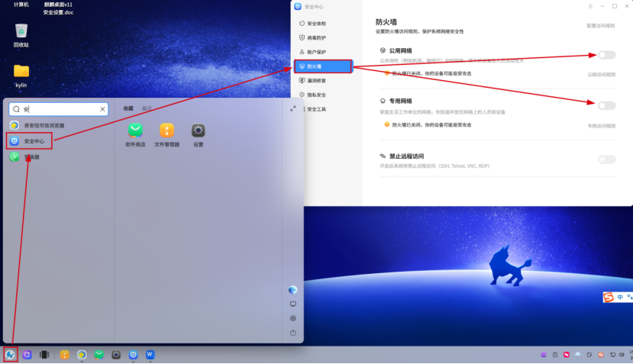Select 漏洞修复 in Security Center sidebar
Screen dimensions: 633x364
click(324, 80)
